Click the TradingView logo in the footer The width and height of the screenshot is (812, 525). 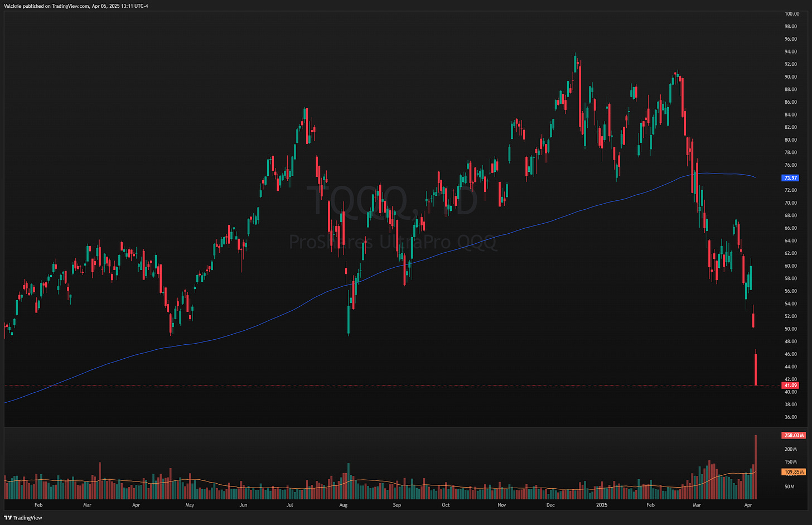23,518
